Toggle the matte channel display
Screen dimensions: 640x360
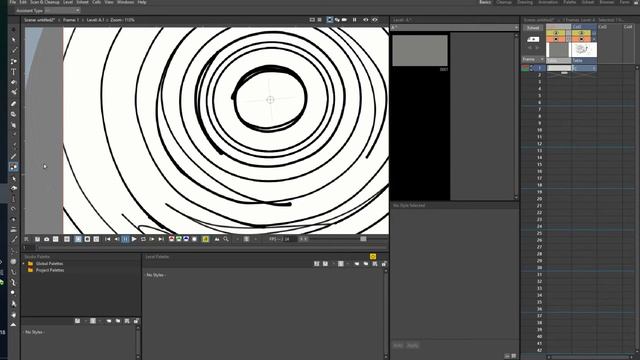pos(195,239)
